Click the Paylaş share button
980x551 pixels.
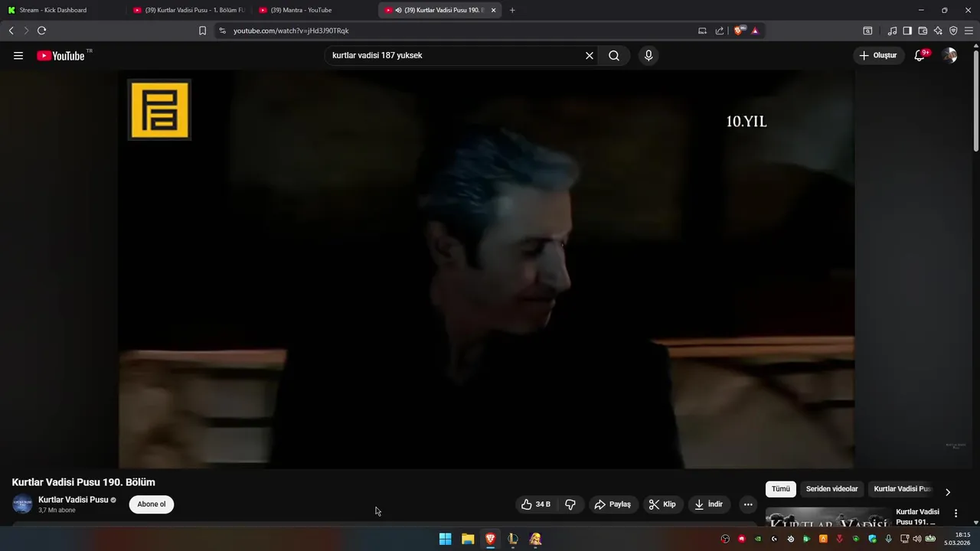(613, 504)
